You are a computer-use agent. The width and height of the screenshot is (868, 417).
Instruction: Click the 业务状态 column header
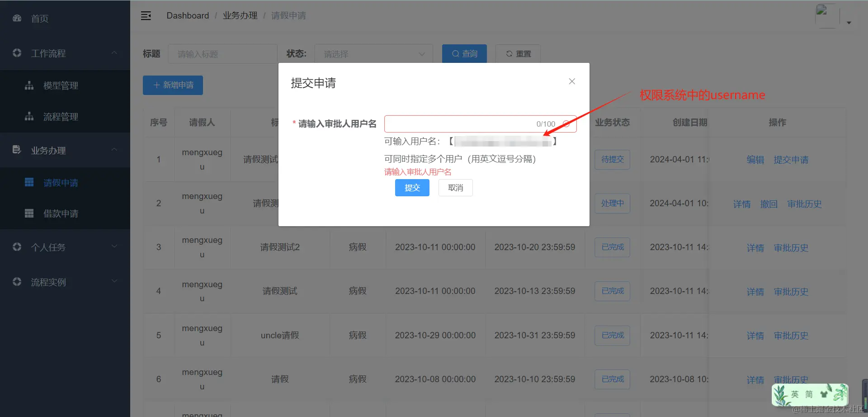point(612,123)
